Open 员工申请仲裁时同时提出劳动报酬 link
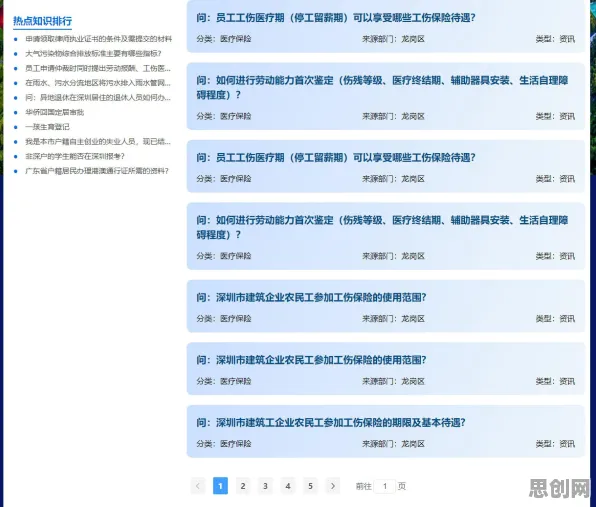Screen dimensions: 596x507 click(98, 68)
